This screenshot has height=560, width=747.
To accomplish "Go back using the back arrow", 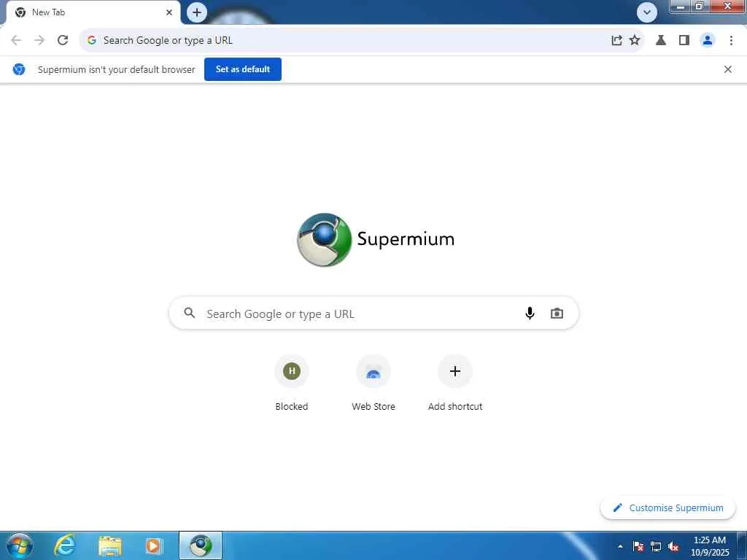I will pyautogui.click(x=16, y=41).
